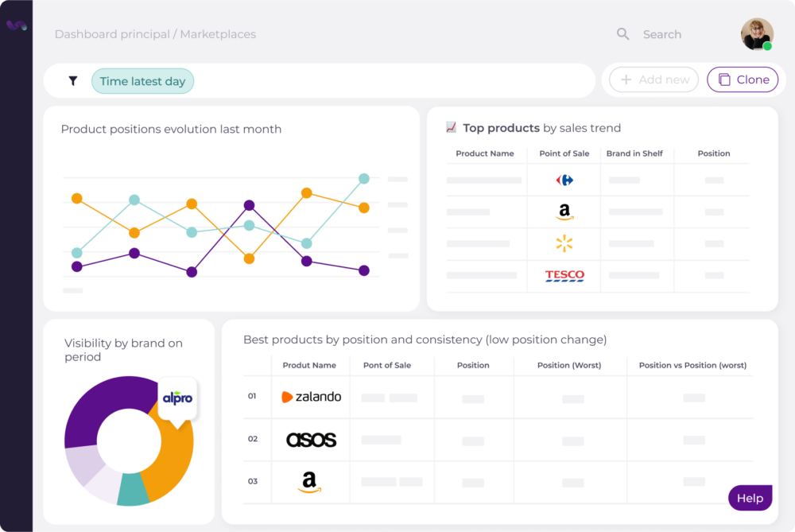Open the Help button
This screenshot has height=532, width=795.
(750, 499)
